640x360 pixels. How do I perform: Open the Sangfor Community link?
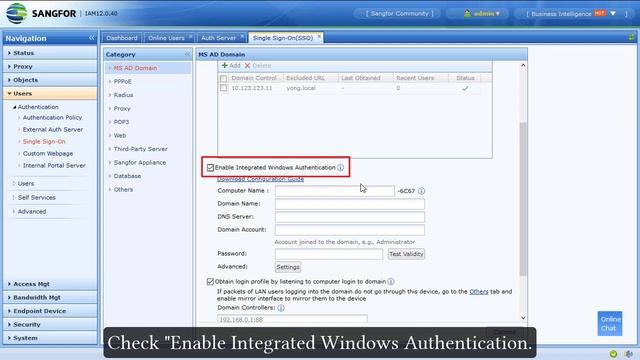tap(400, 13)
